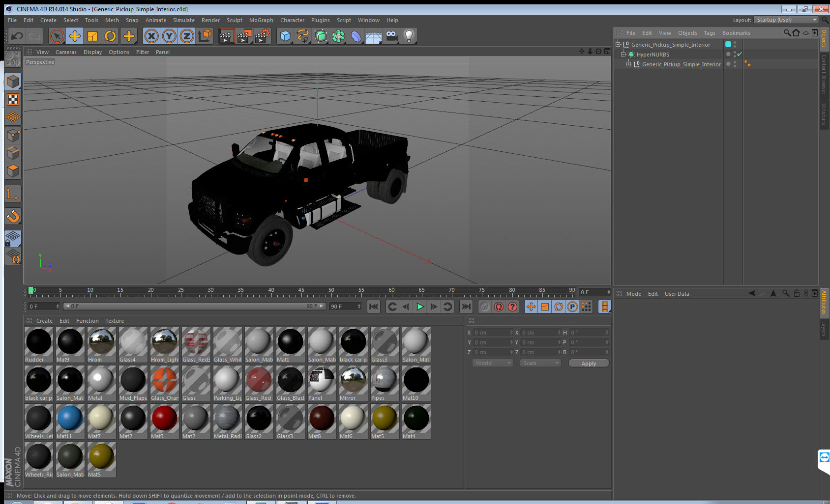Expand the child Generic_Pickup_Simple_Interior node
This screenshot has width=830, height=504.
point(628,64)
